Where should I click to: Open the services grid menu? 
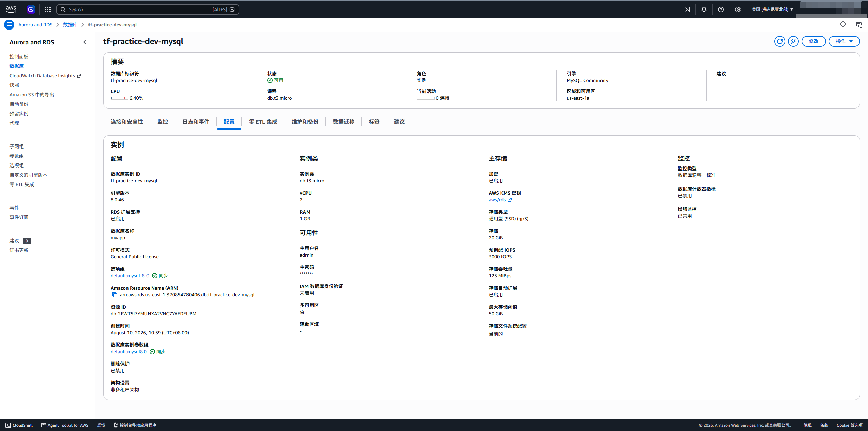tap(48, 9)
